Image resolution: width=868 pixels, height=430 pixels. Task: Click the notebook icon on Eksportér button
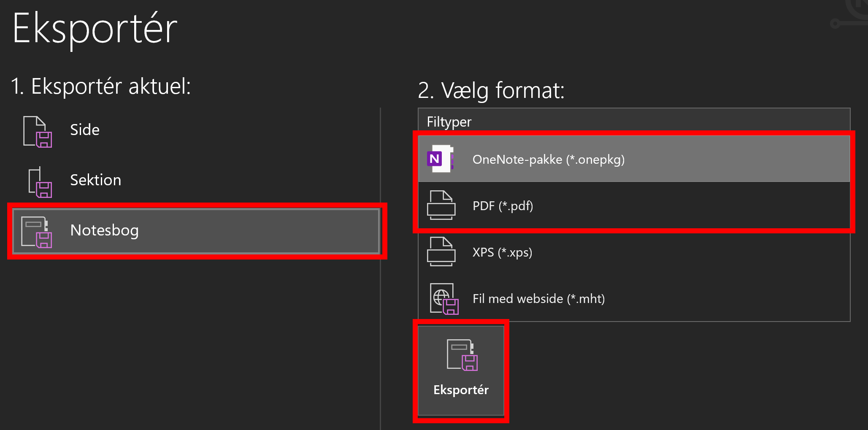[x=462, y=355]
